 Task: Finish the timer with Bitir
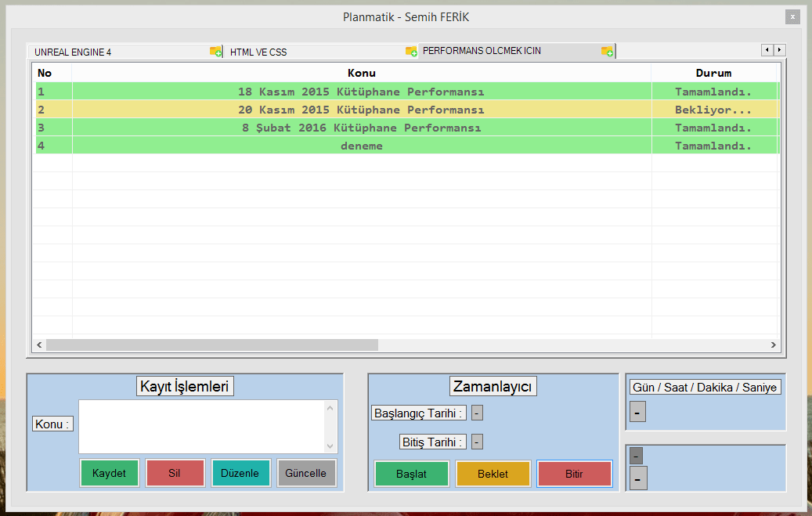click(574, 474)
